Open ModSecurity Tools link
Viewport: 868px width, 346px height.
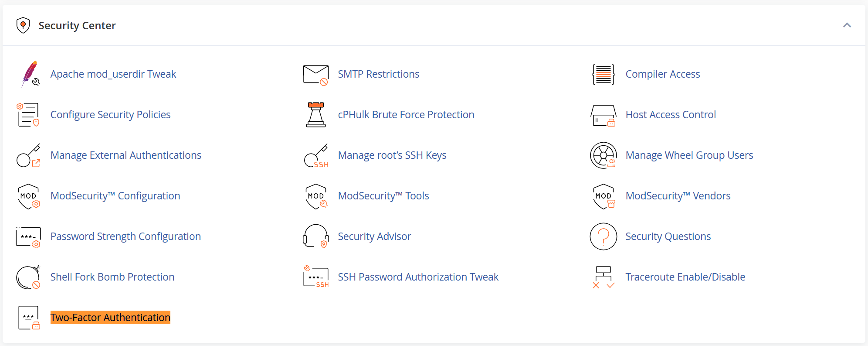pyautogui.click(x=383, y=196)
